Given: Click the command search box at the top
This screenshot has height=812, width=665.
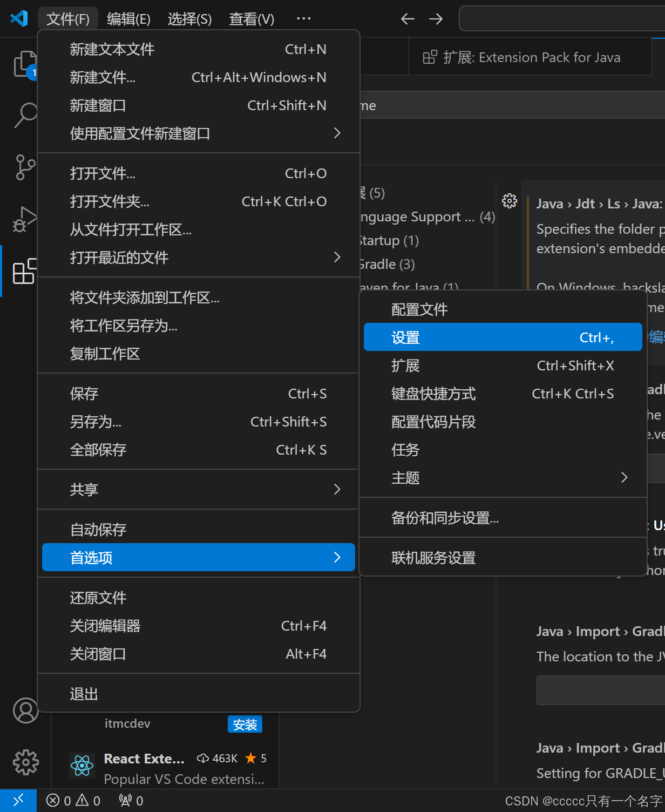Looking at the screenshot, I should coord(561,18).
